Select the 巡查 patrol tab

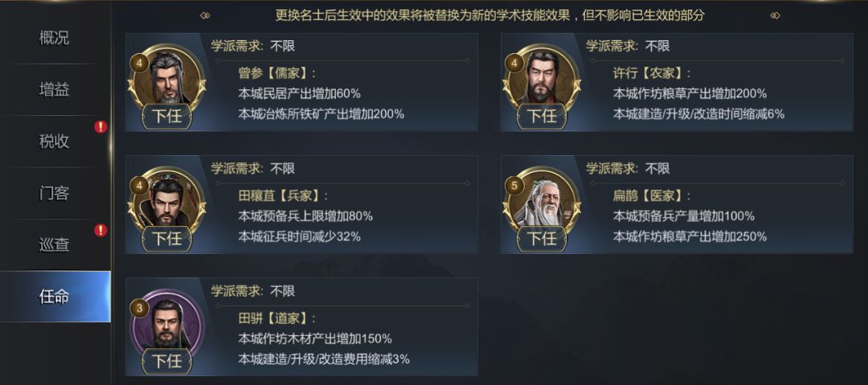point(55,244)
